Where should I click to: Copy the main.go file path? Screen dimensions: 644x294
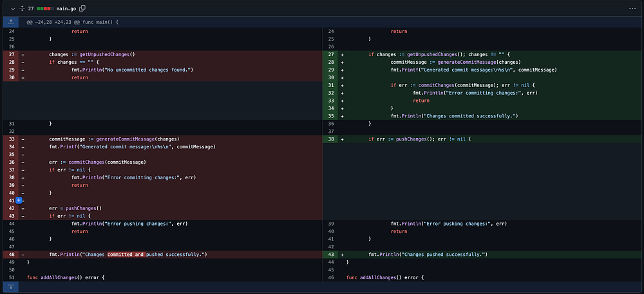click(84, 8)
